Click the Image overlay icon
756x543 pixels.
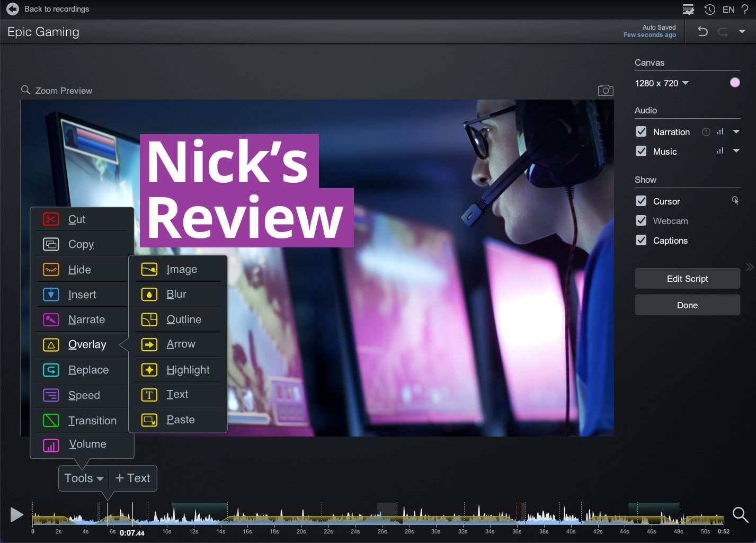click(x=149, y=269)
